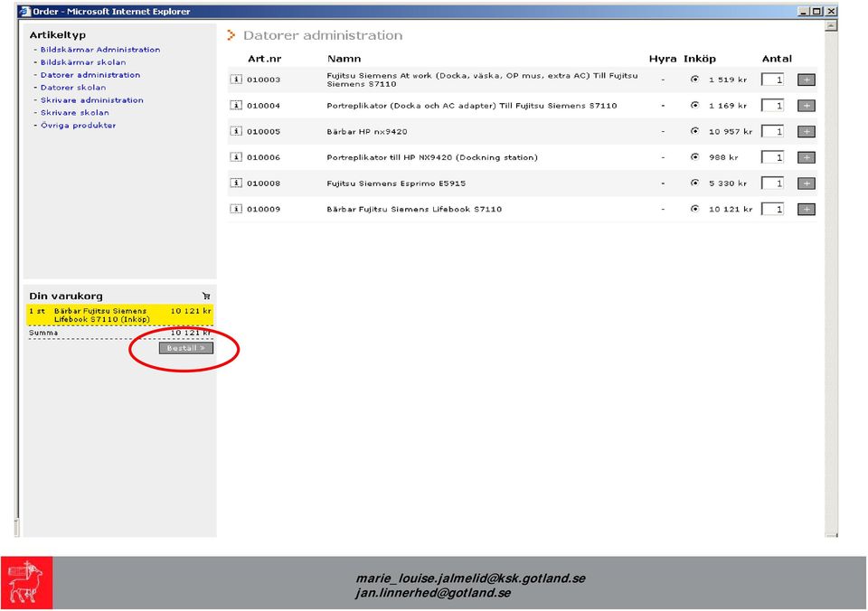Viewport: 868px width, 611px height.
Task: Add Portreplikator 010004 with plus button
Action: pos(806,106)
